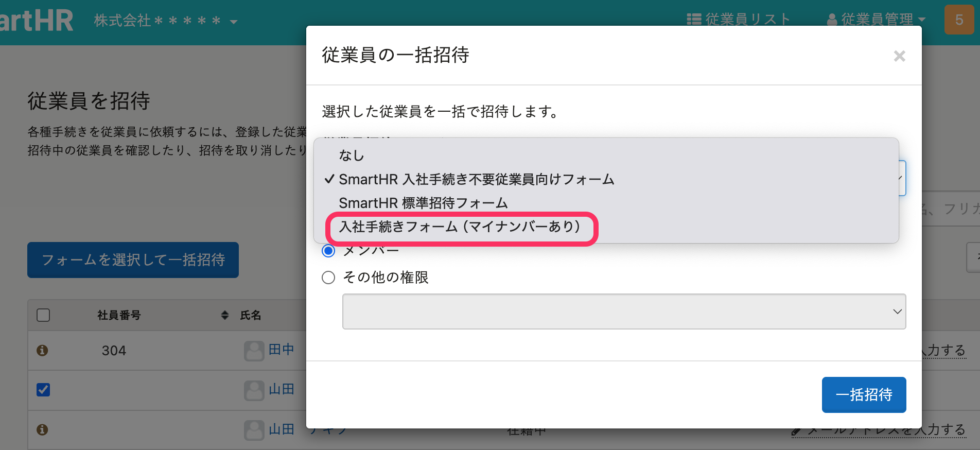The height and width of the screenshot is (450, 980).
Task: Uncheck the checked 山田 row checkbox
Action: (43, 390)
